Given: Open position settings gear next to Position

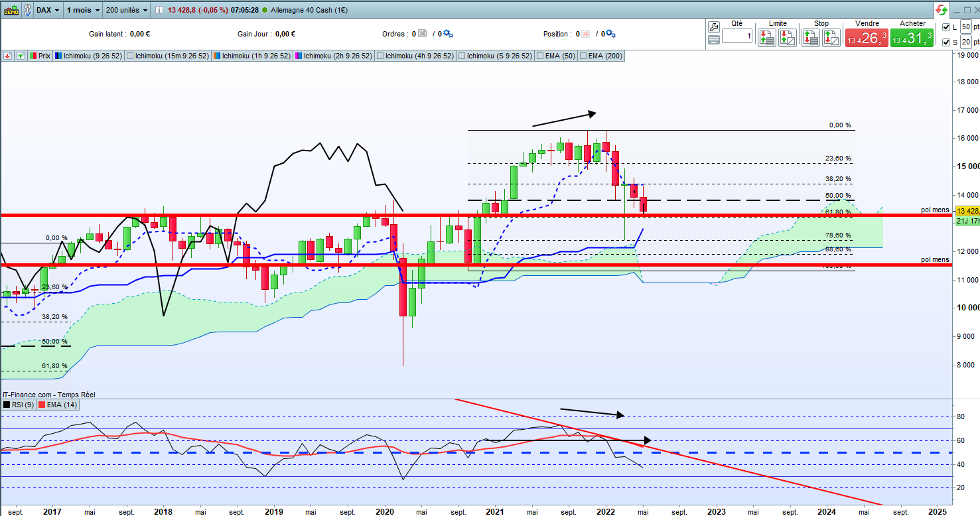Looking at the screenshot, I should (x=611, y=34).
